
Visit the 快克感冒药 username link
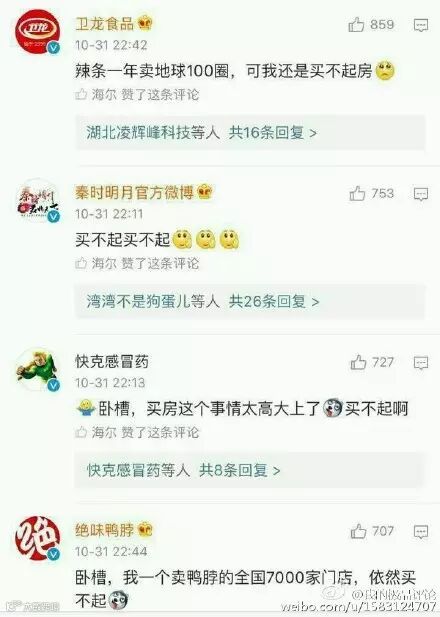click(112, 362)
